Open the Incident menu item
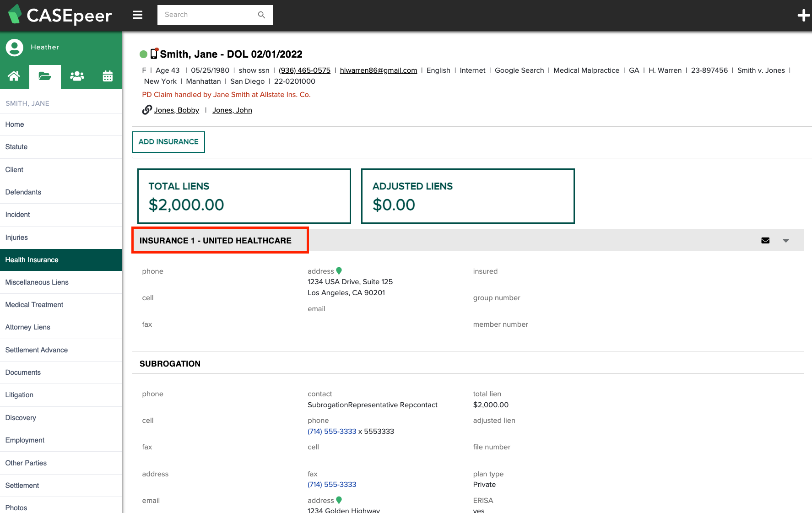This screenshot has width=812, height=513. [61, 215]
